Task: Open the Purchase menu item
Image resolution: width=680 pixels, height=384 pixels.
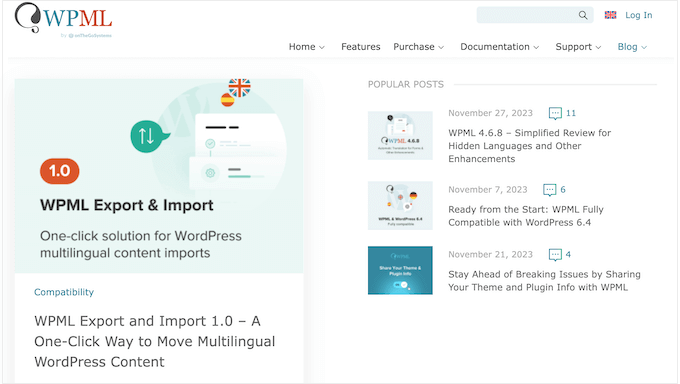Action: pyautogui.click(x=414, y=47)
